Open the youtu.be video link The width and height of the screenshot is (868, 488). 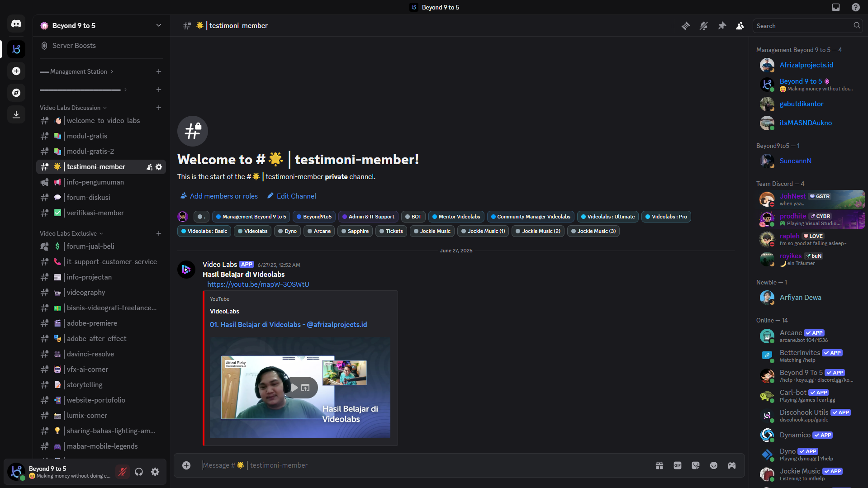258,284
